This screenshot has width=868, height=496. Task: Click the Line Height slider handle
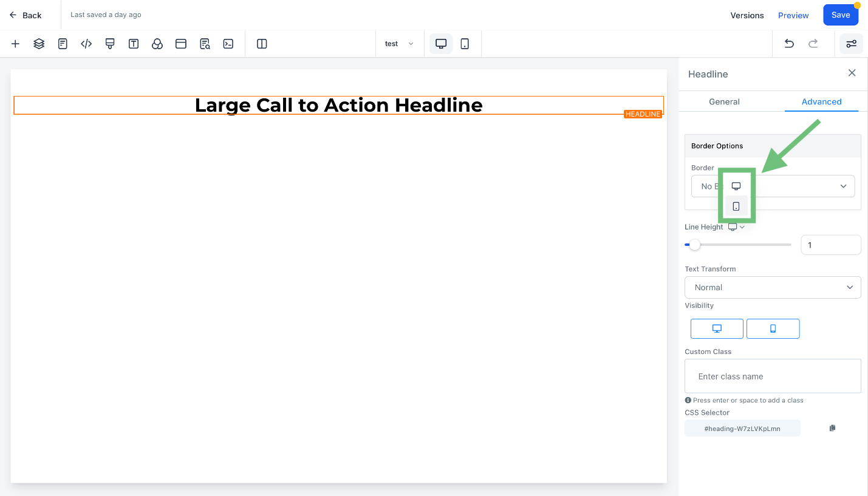[695, 245]
